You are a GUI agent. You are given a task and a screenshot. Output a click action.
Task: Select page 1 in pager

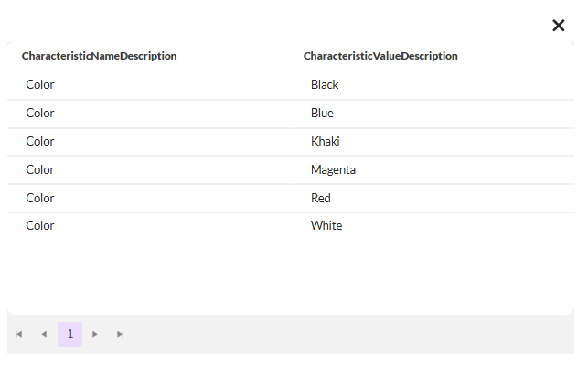69,334
